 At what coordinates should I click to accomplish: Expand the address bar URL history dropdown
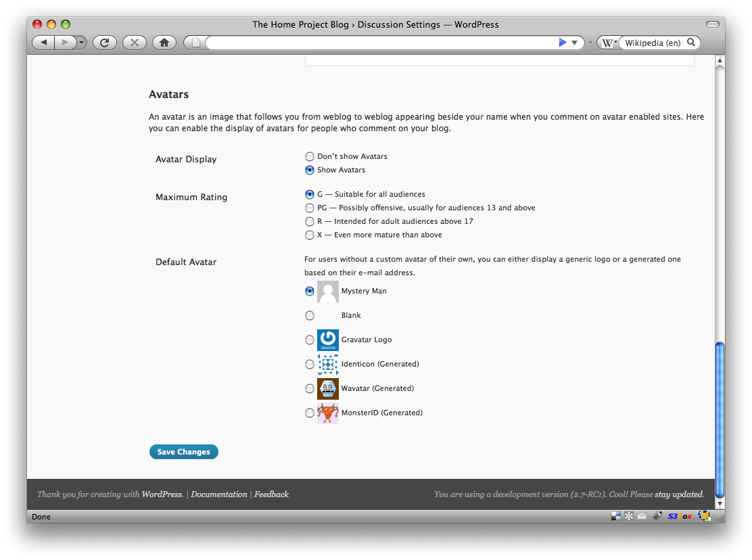tap(574, 43)
